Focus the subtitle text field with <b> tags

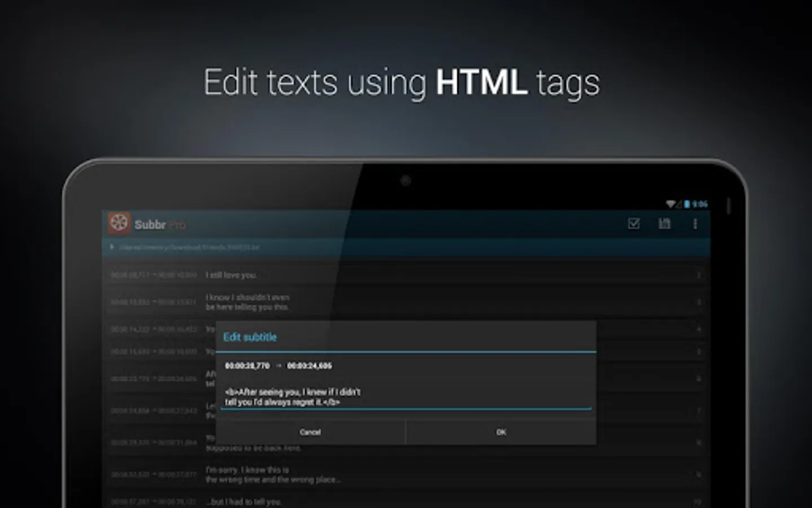[406, 397]
